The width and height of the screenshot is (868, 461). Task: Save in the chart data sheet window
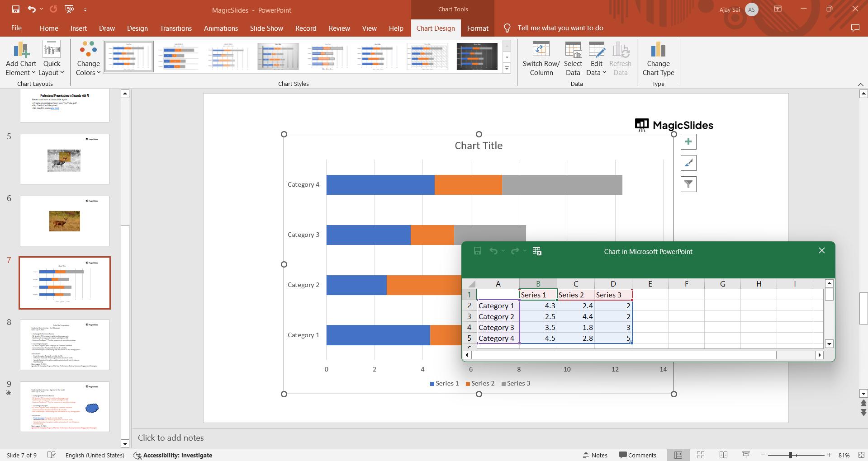pyautogui.click(x=477, y=251)
